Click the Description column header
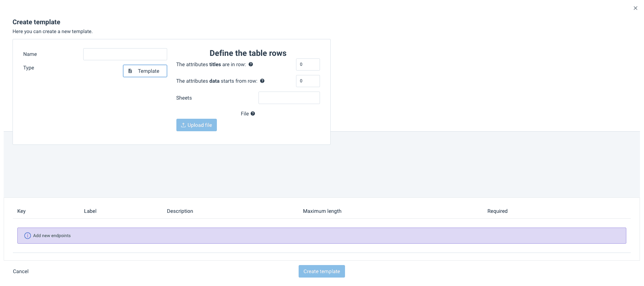This screenshot has height=286, width=644. (x=180, y=211)
